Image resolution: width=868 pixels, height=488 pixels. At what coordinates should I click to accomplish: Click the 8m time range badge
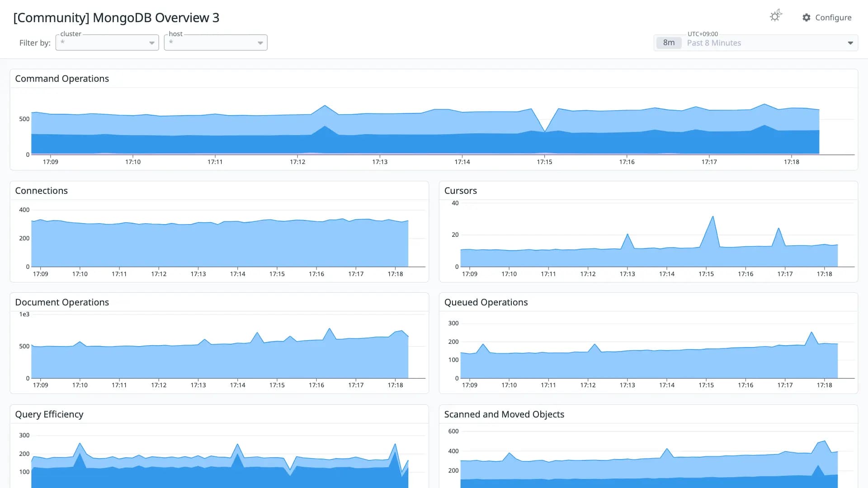pyautogui.click(x=669, y=43)
